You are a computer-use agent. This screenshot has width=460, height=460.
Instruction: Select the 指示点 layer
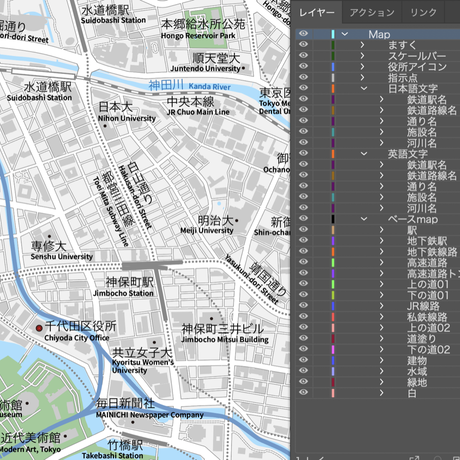pos(402,78)
